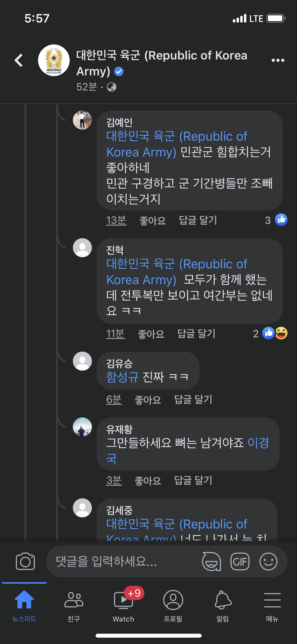This screenshot has width=297, height=644.
Task: Open the avatar sticker picker icon
Action: [x=211, y=561]
